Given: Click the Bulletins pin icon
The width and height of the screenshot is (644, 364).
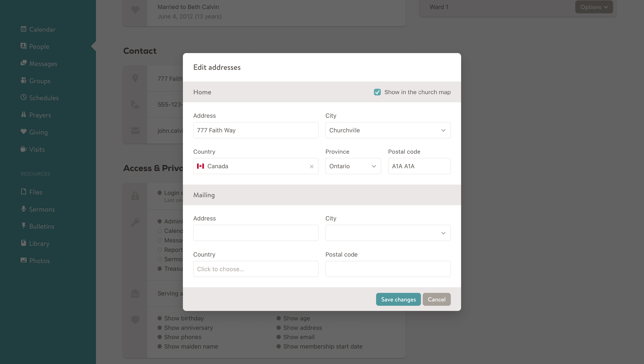Looking at the screenshot, I should coord(23,226).
